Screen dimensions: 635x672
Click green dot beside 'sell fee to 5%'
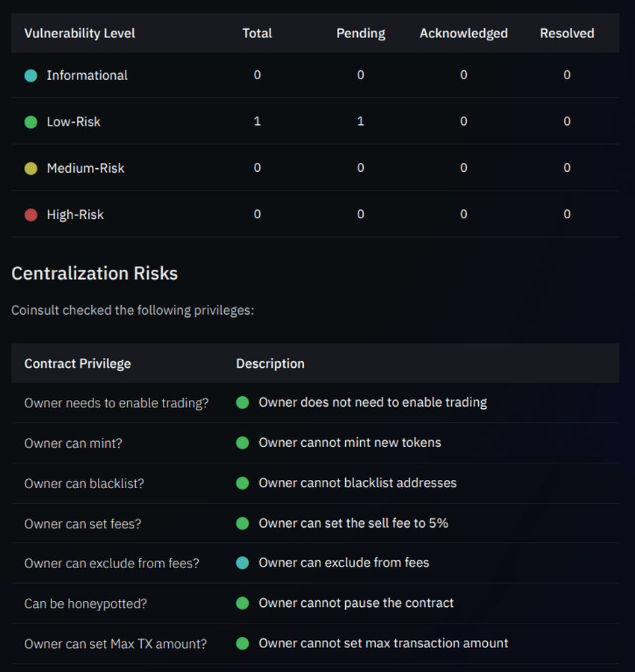[242, 524]
